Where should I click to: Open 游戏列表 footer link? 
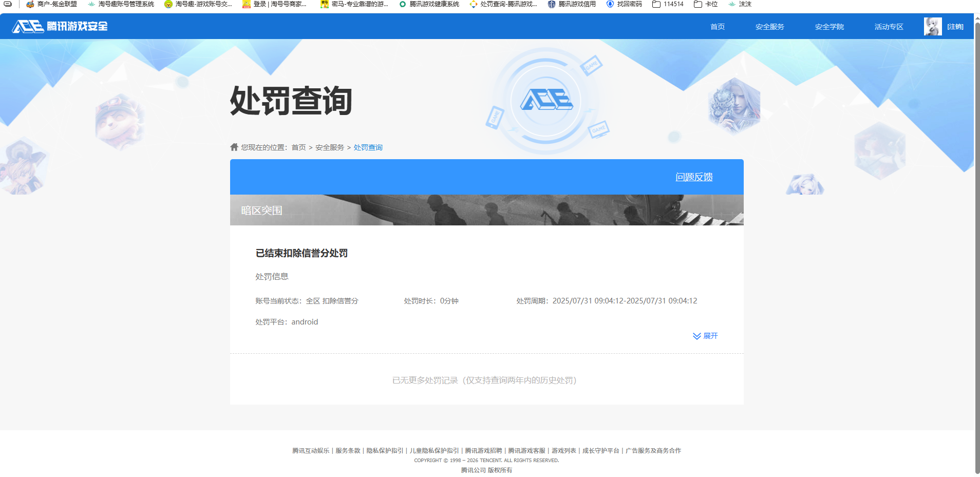pyautogui.click(x=563, y=451)
